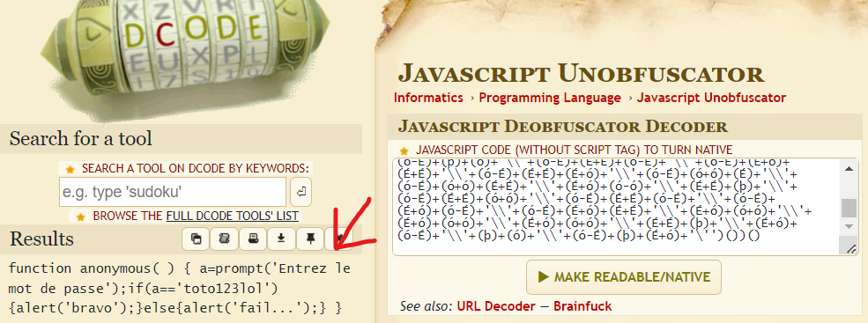Copy the results to clipboard
Screen dimensions: 868x323
point(196,239)
